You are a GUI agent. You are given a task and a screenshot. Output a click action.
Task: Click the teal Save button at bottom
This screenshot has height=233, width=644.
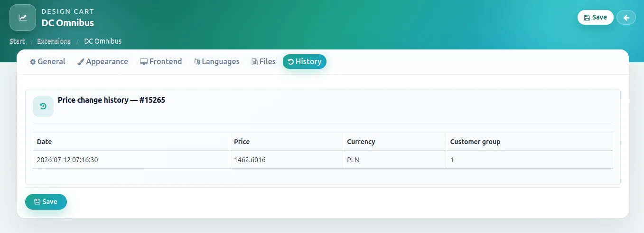tap(46, 202)
